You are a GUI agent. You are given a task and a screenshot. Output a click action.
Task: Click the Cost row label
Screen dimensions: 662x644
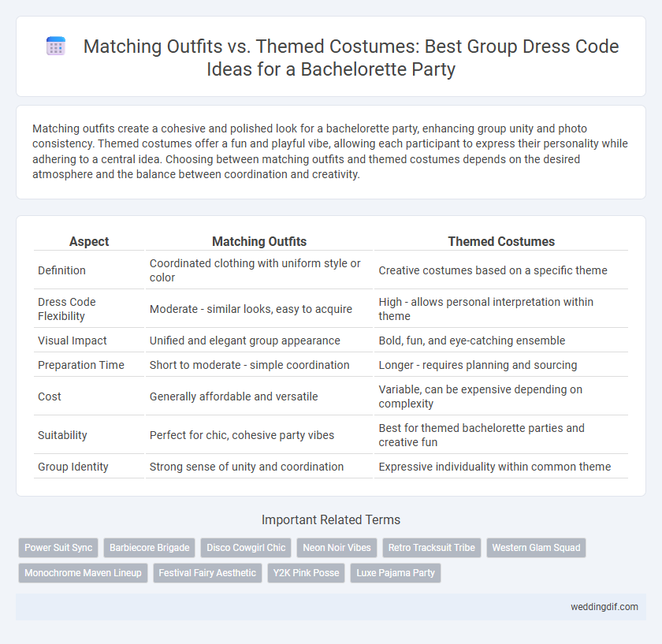click(x=50, y=396)
